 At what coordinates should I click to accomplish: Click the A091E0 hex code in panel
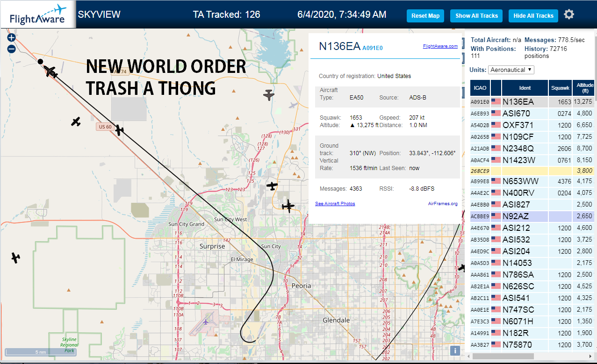tap(373, 48)
